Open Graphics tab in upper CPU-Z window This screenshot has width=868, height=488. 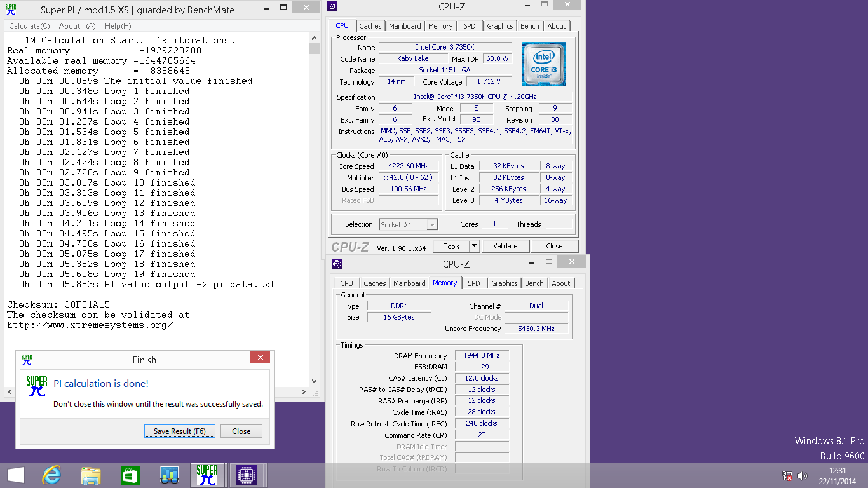pos(500,26)
